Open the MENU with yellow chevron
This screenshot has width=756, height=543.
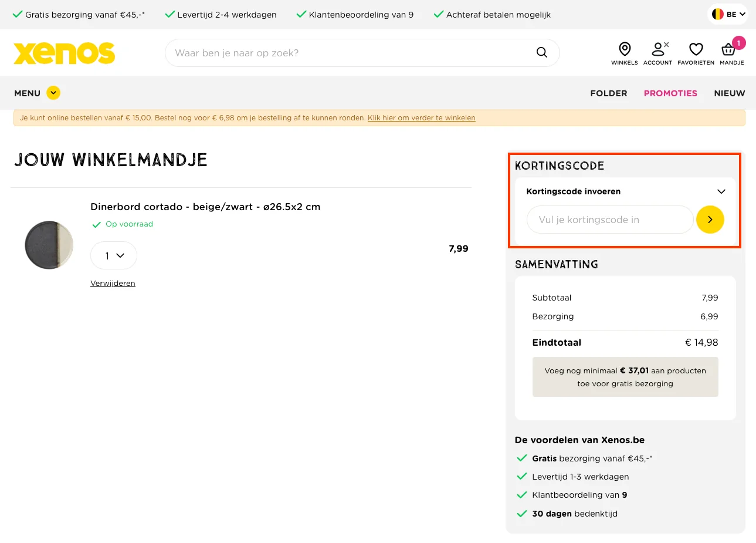[37, 93]
